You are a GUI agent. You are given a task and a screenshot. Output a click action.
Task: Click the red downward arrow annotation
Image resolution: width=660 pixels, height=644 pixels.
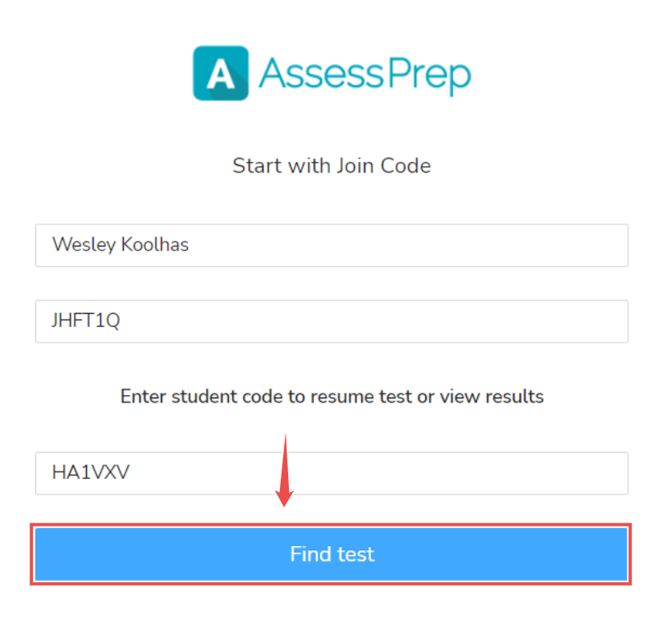click(x=285, y=470)
